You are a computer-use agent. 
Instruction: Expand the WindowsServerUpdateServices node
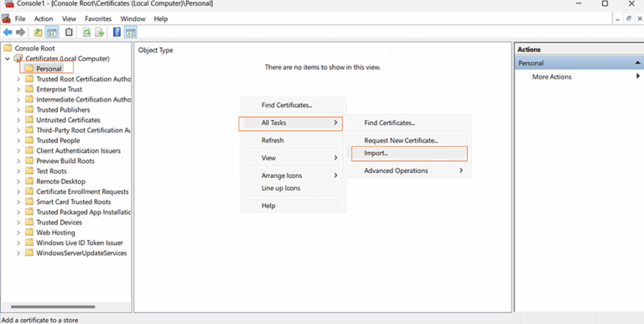pos(18,253)
